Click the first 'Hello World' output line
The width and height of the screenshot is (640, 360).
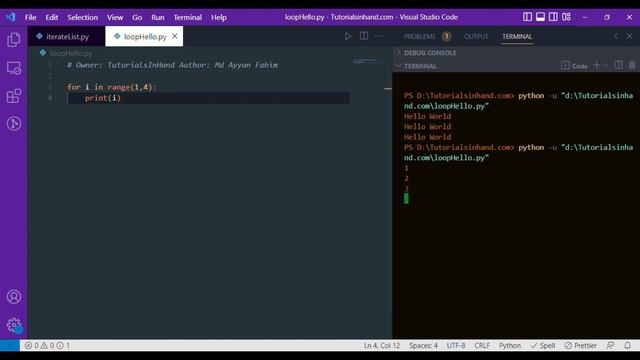[x=427, y=116]
